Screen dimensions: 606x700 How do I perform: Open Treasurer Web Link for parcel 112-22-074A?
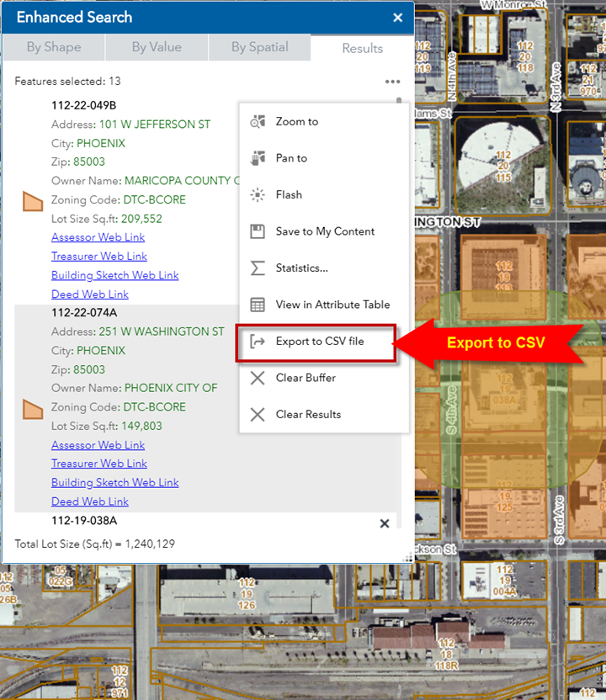coord(98,464)
